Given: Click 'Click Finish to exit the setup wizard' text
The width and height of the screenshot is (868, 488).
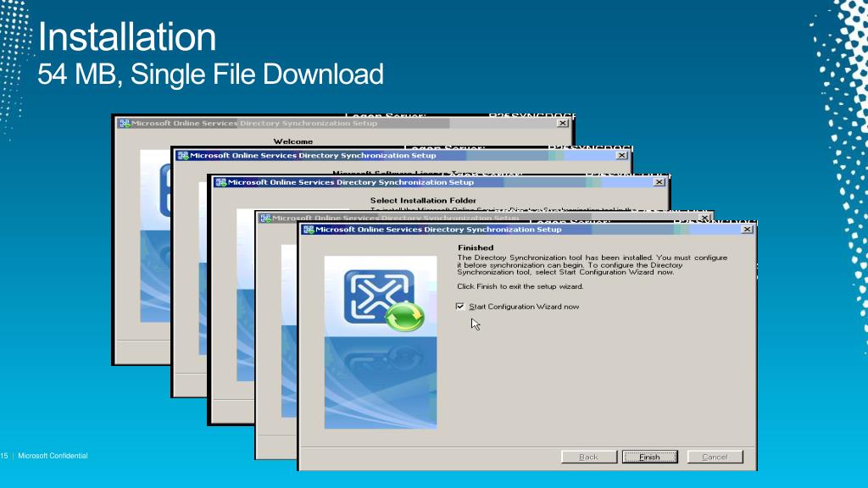Looking at the screenshot, I should tap(520, 286).
